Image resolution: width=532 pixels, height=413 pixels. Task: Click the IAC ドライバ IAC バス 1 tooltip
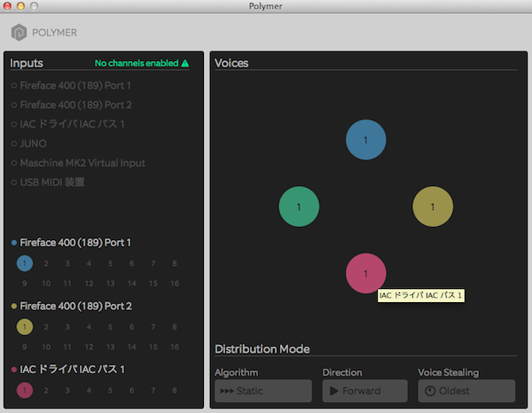(421, 295)
